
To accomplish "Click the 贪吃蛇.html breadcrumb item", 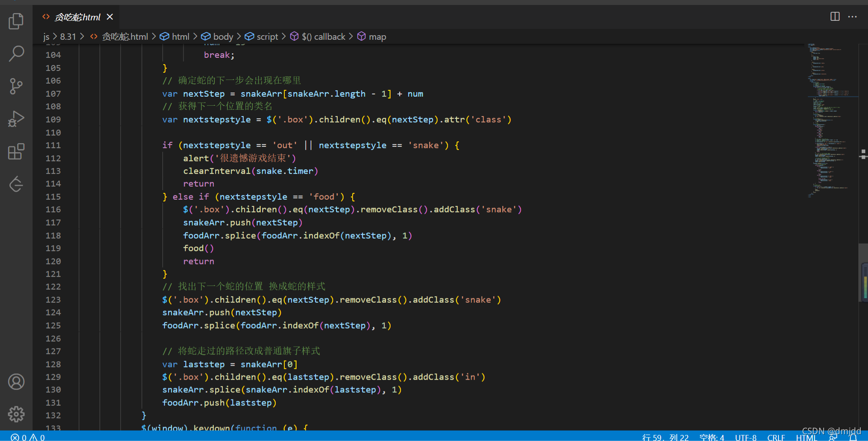I will coord(119,37).
